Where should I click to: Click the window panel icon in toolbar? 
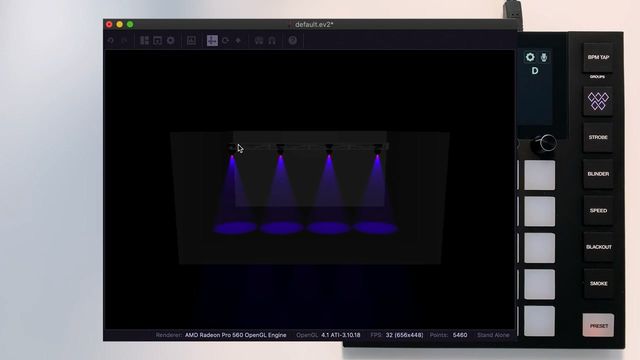pos(158,40)
